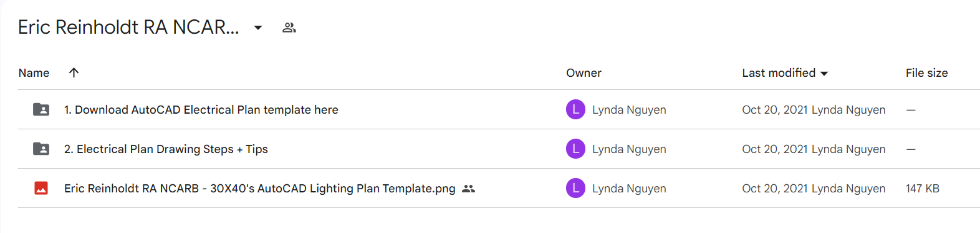Open the shared folder people icon next to title
This screenshot has width=980, height=233.
click(x=289, y=27)
